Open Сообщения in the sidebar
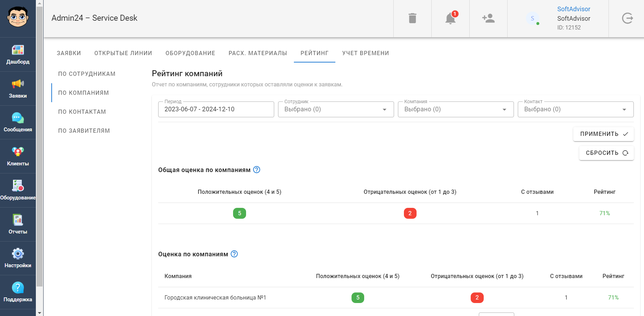644x316 pixels. tap(18, 123)
